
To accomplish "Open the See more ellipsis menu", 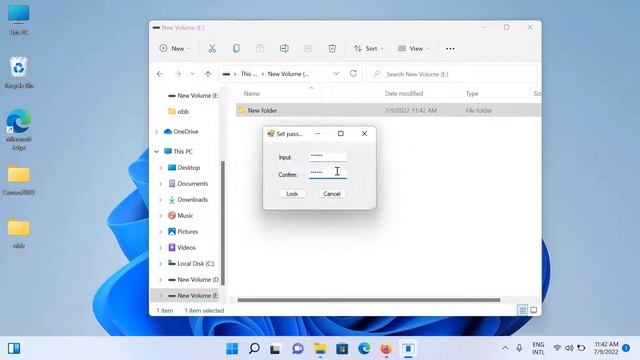I will coord(450,49).
